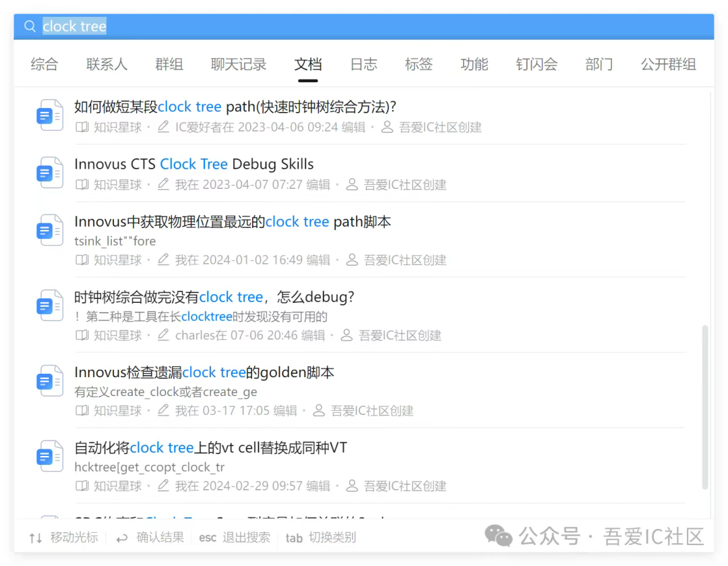Click 知识星球 book icon under Debug Skills result

82,184
